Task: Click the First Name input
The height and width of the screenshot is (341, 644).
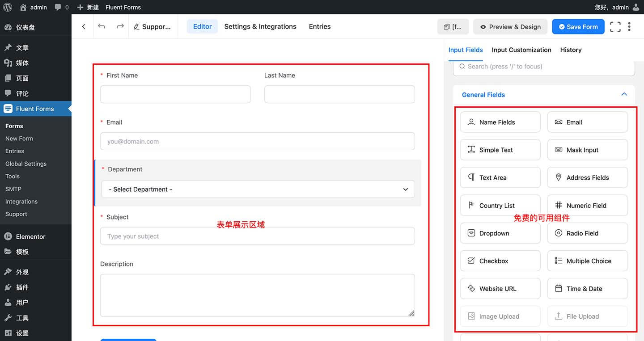Action: point(175,94)
